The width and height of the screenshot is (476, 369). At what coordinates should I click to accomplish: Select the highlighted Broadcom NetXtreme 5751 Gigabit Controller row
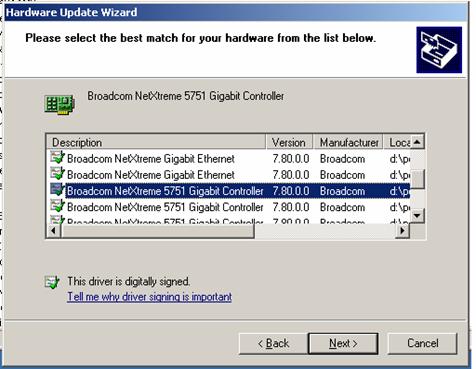(229, 191)
